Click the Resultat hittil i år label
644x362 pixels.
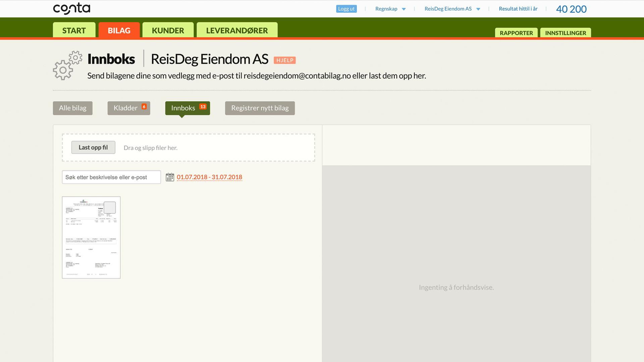coord(518,9)
